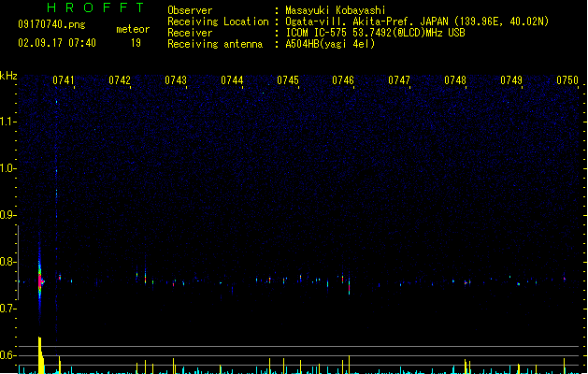Screen dimensions: 588x374
Task: Click the large meteor echo before 0741
Action: pos(40,280)
